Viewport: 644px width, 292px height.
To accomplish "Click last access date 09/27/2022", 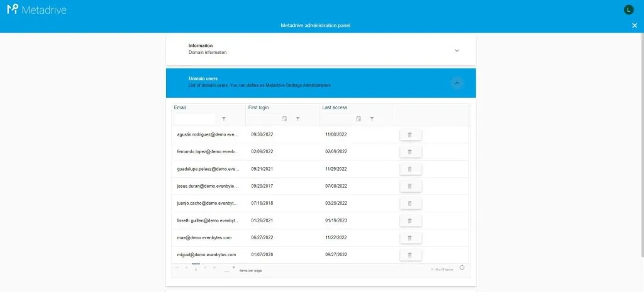I will point(336,255).
